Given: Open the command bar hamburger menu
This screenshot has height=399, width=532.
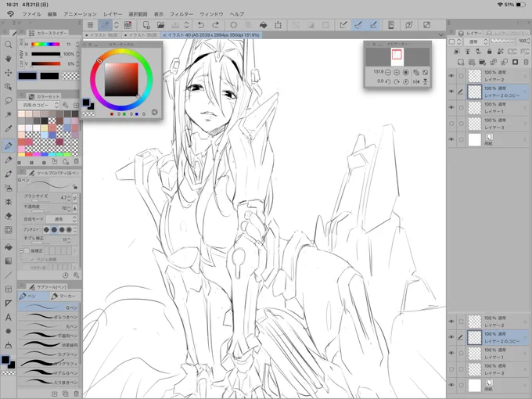Looking at the screenshot, I should [x=90, y=25].
